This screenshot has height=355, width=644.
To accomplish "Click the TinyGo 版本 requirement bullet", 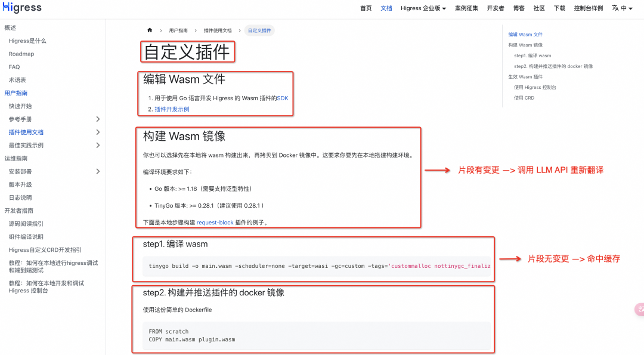I will 210,206.
